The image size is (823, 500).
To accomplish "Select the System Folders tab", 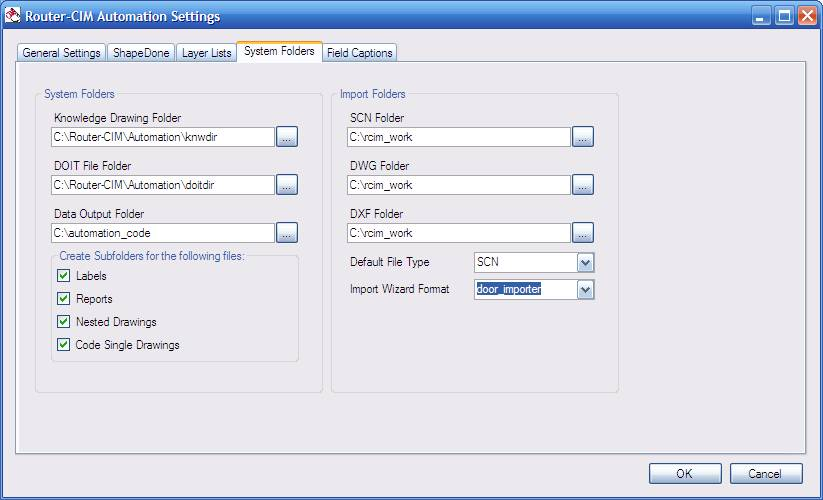I will (x=279, y=51).
